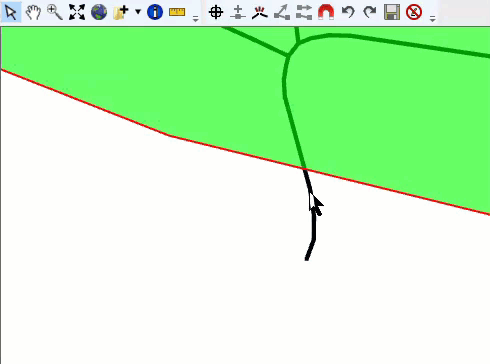Select the yellow ruler measure tool
The width and height of the screenshot is (490, 364).
click(x=177, y=13)
